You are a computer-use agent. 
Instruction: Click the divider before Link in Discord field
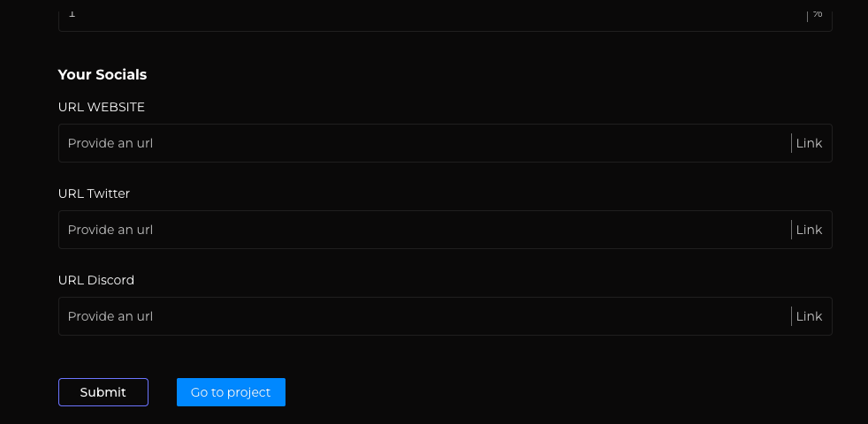791,316
